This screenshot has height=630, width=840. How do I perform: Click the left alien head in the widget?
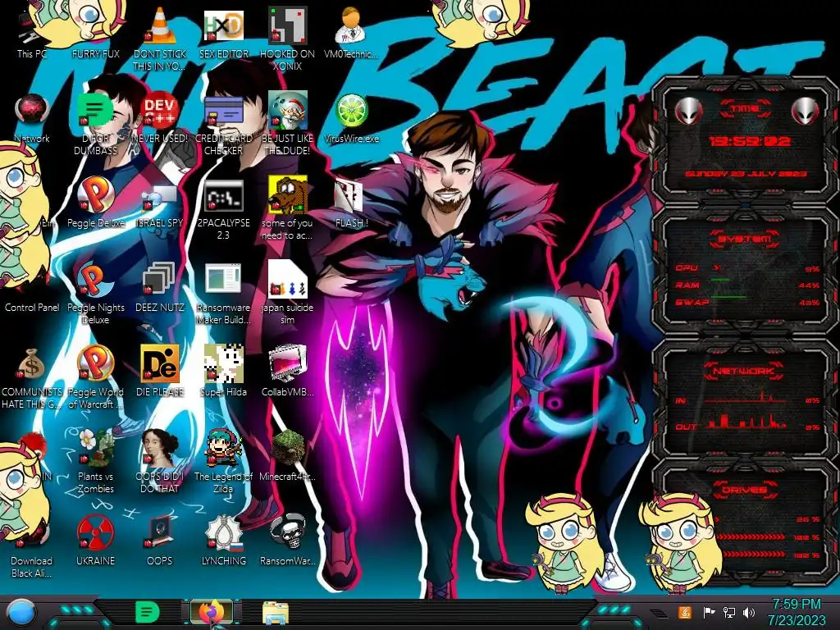(687, 112)
